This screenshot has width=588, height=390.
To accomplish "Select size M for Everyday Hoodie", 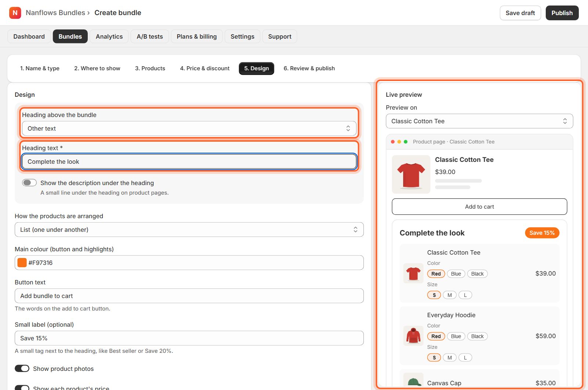I will 449,358.
